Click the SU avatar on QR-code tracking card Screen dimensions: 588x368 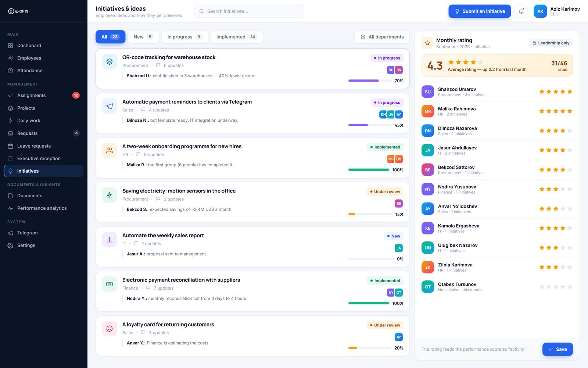tap(391, 70)
